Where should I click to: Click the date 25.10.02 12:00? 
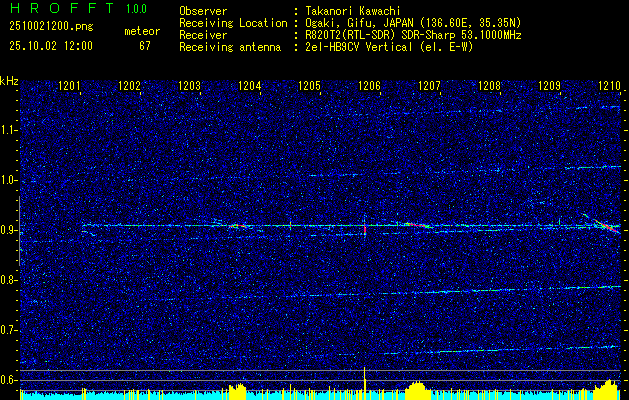pos(51,46)
